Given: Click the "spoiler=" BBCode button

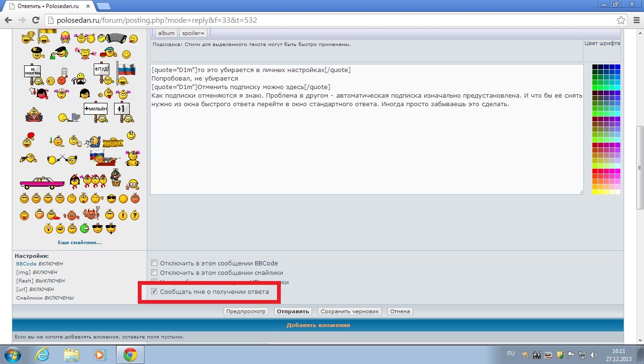Looking at the screenshot, I should pyautogui.click(x=193, y=33).
